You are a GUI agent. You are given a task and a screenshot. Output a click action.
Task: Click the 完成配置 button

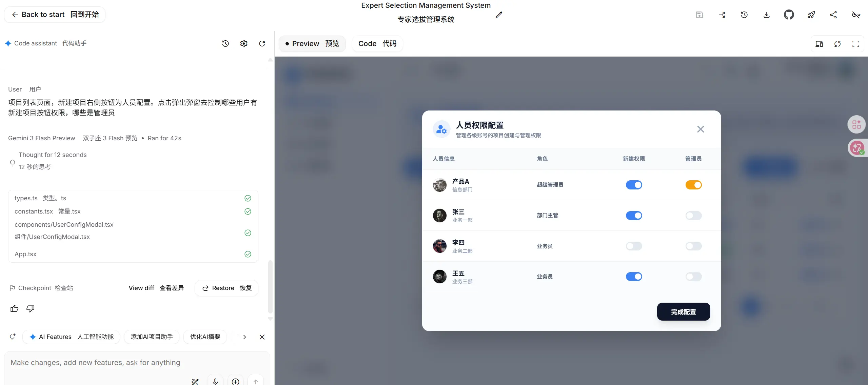pos(683,312)
